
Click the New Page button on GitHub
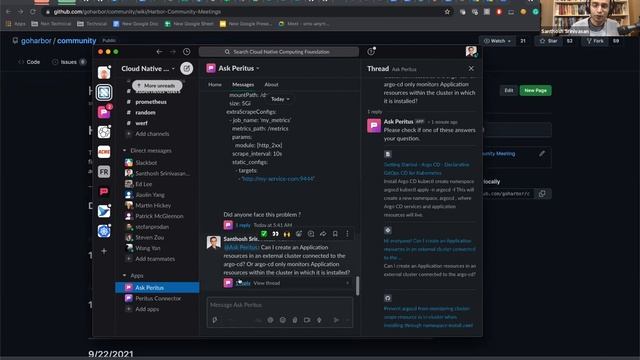[535, 90]
